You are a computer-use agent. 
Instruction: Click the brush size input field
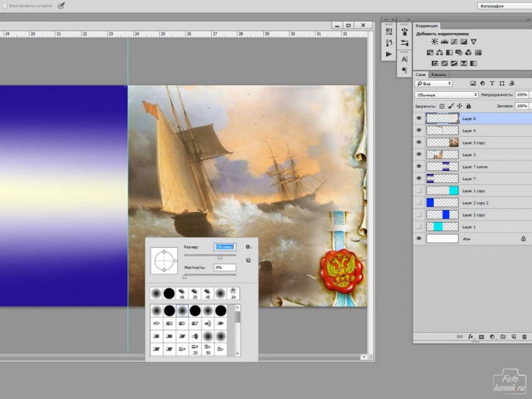point(225,247)
